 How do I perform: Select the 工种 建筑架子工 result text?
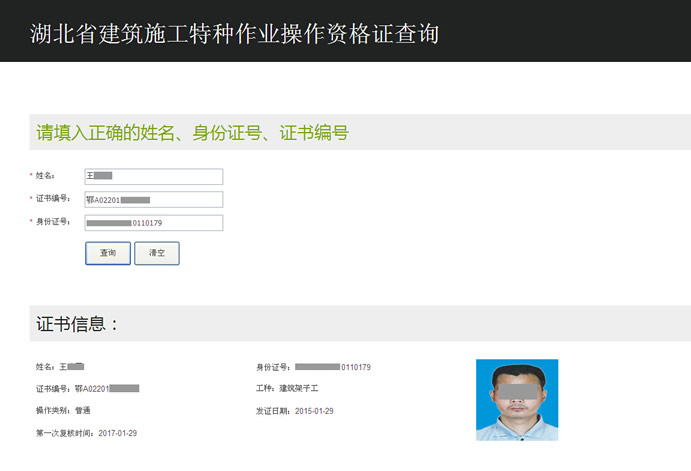pyautogui.click(x=288, y=388)
